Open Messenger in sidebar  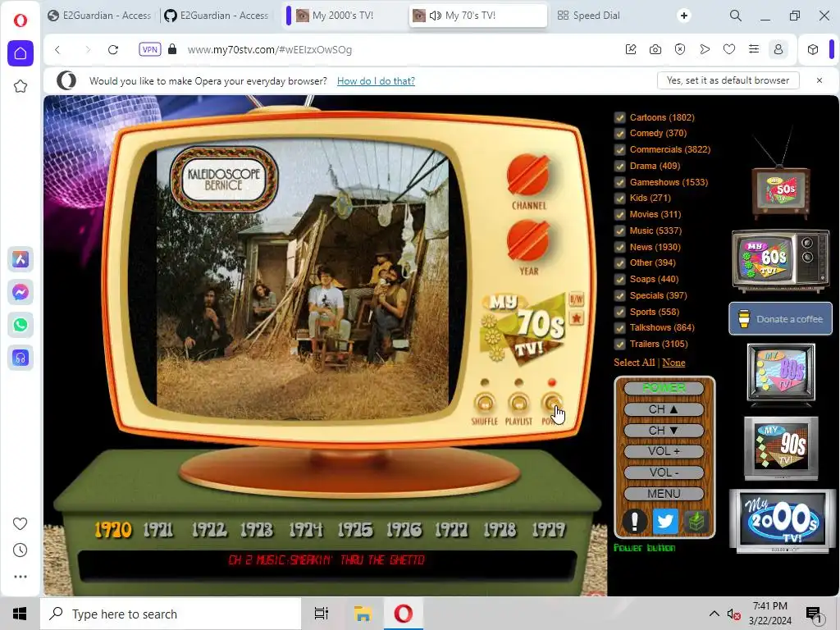(21, 293)
